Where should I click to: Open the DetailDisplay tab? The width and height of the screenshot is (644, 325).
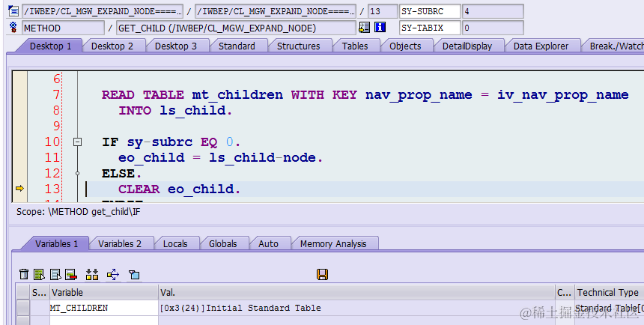pyautogui.click(x=467, y=46)
